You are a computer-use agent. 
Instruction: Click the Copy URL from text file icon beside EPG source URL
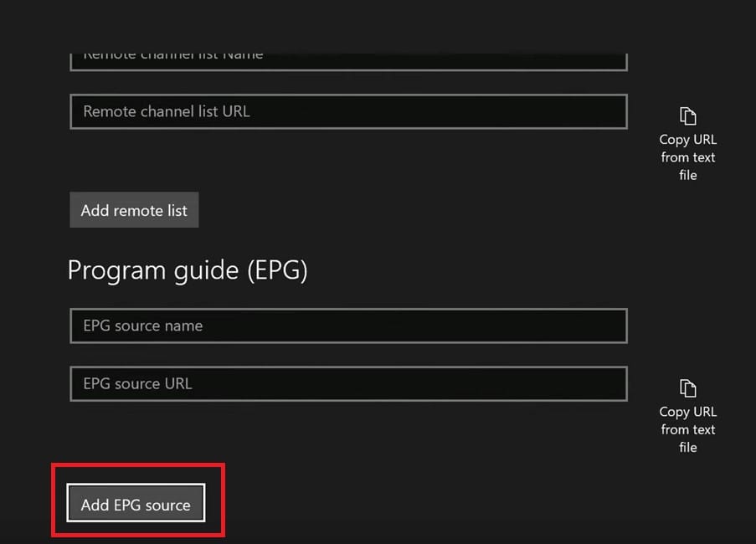[687, 387]
